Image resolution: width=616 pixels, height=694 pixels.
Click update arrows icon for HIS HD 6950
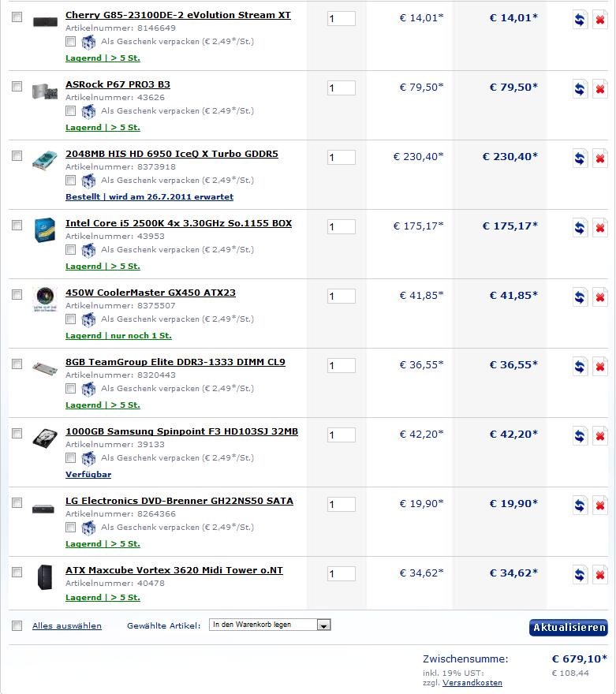[580, 159]
